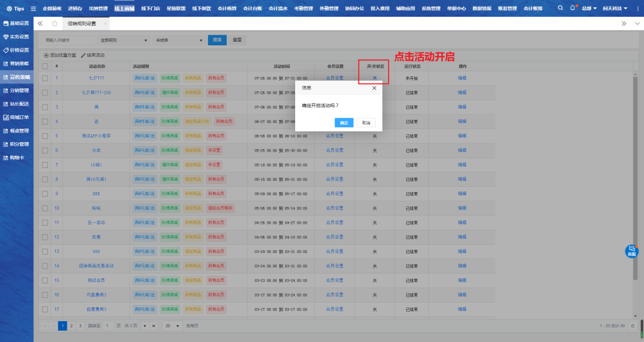Open the blue 客服 support chat icon
The image size is (644, 342).
pos(631,251)
